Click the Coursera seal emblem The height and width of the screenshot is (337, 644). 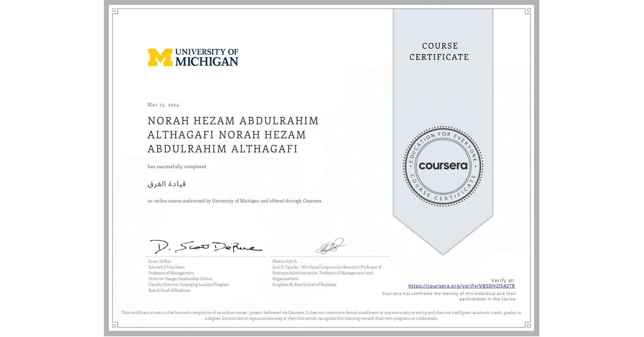pos(443,166)
